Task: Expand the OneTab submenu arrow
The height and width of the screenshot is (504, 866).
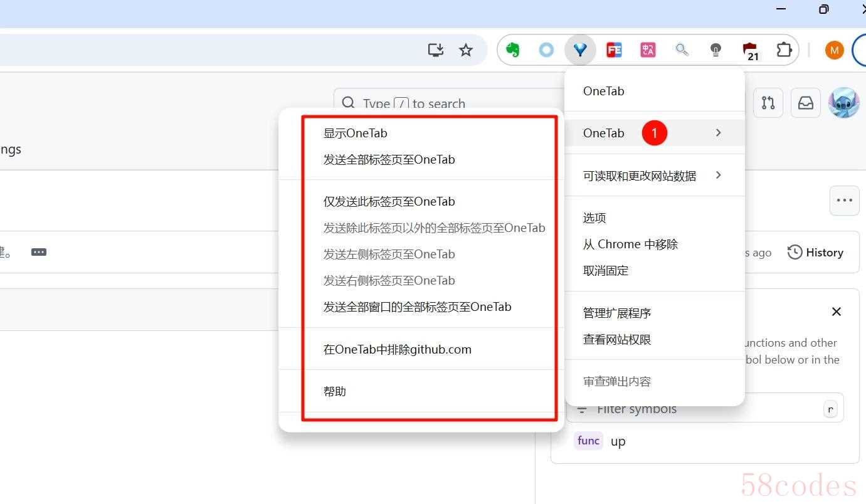Action: [x=719, y=133]
